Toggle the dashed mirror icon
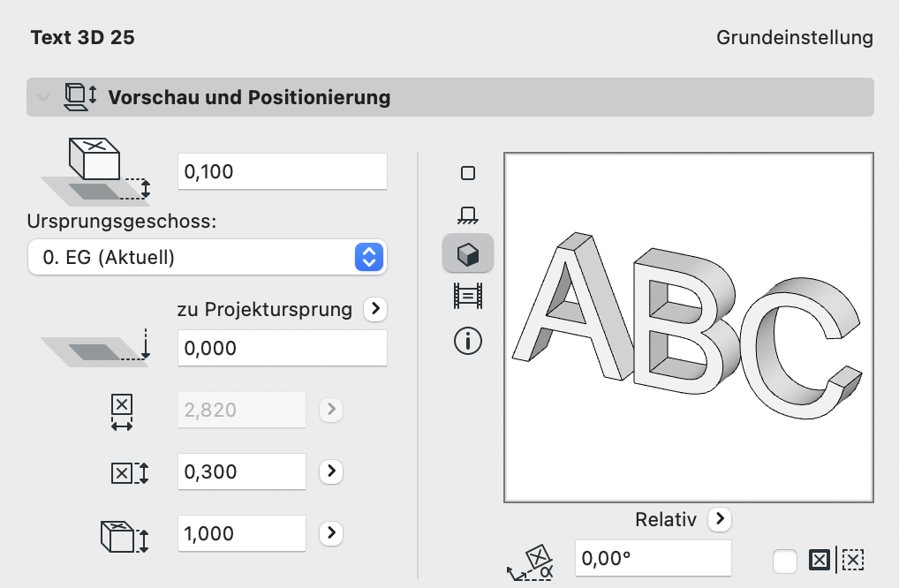The width and height of the screenshot is (899, 588). pos(854,559)
